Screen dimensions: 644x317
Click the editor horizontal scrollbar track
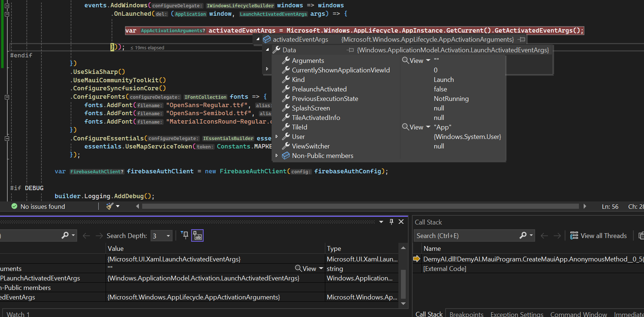[x=360, y=206]
